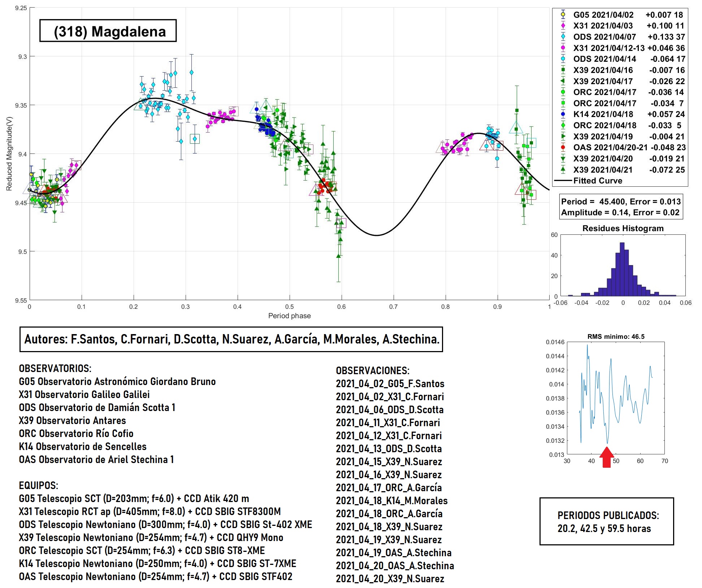This screenshot has width=702, height=588.
Task: Click the Autores line box
Action: coord(231,339)
